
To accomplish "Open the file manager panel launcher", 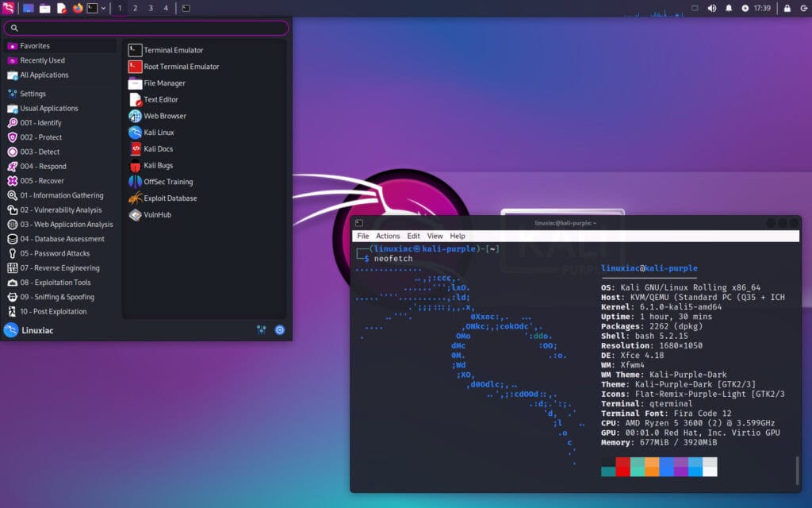I will pyautogui.click(x=44, y=8).
